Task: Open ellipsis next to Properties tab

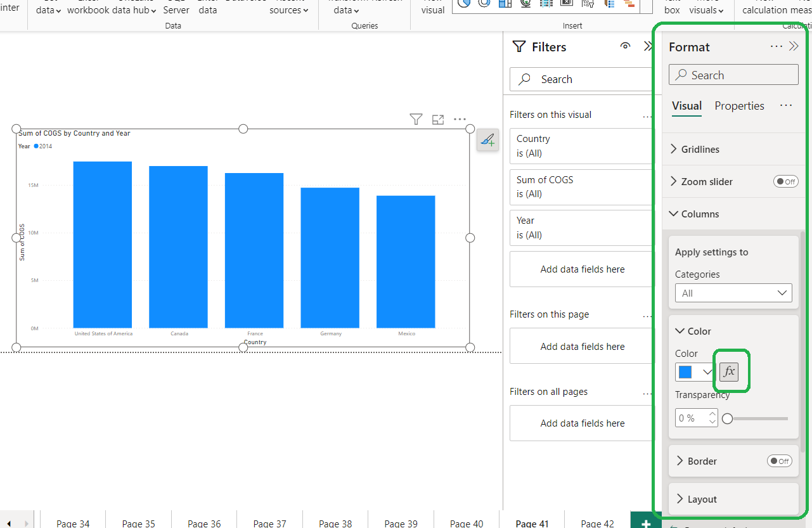Action: tap(786, 105)
